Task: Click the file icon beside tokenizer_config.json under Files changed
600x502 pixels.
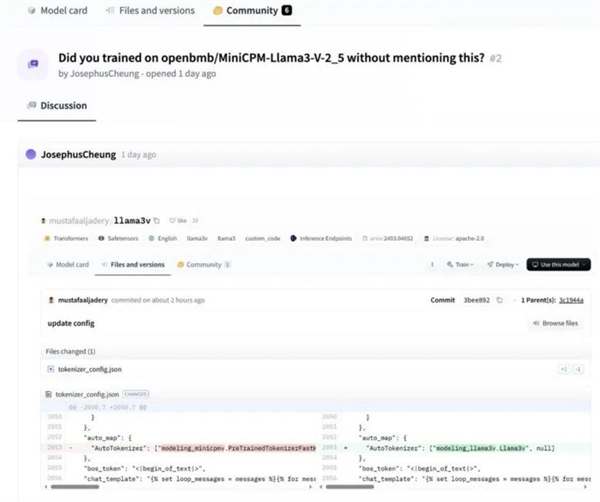Action: coord(51,369)
